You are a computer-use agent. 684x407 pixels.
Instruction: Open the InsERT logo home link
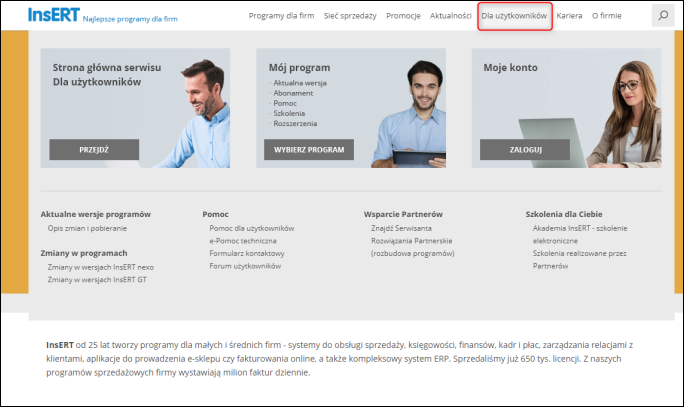tap(54, 15)
